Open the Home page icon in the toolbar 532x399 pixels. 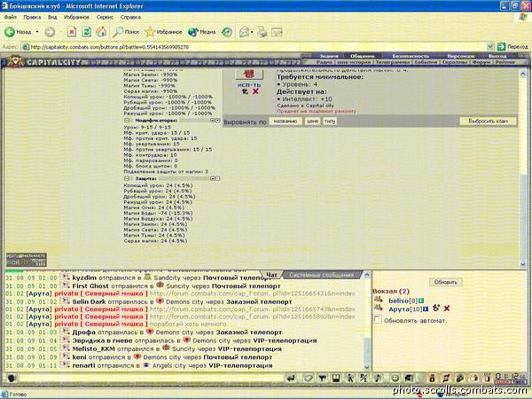(x=101, y=32)
